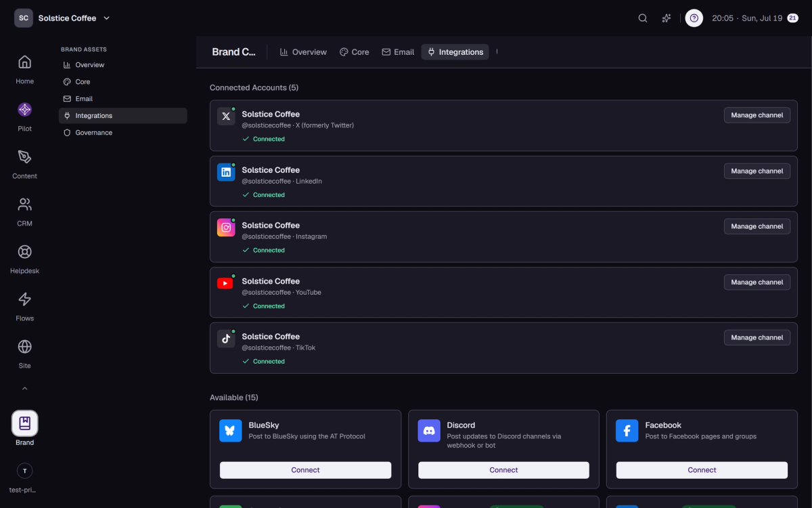Collapse sidebar with the chevron above Brand
The width and height of the screenshot is (812, 508).
pos(24,389)
